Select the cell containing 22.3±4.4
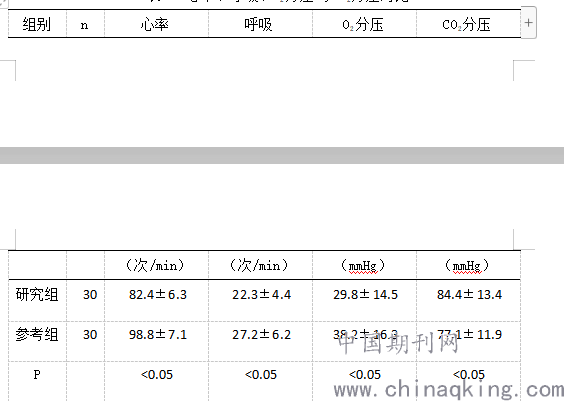The height and width of the screenshot is (401, 564). [x=260, y=300]
